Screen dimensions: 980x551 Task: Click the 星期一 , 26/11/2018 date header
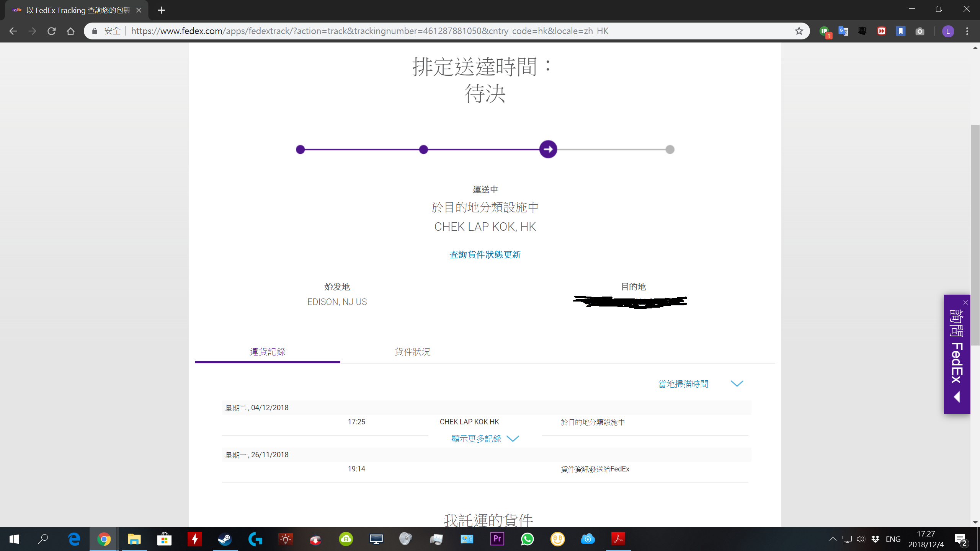click(257, 455)
